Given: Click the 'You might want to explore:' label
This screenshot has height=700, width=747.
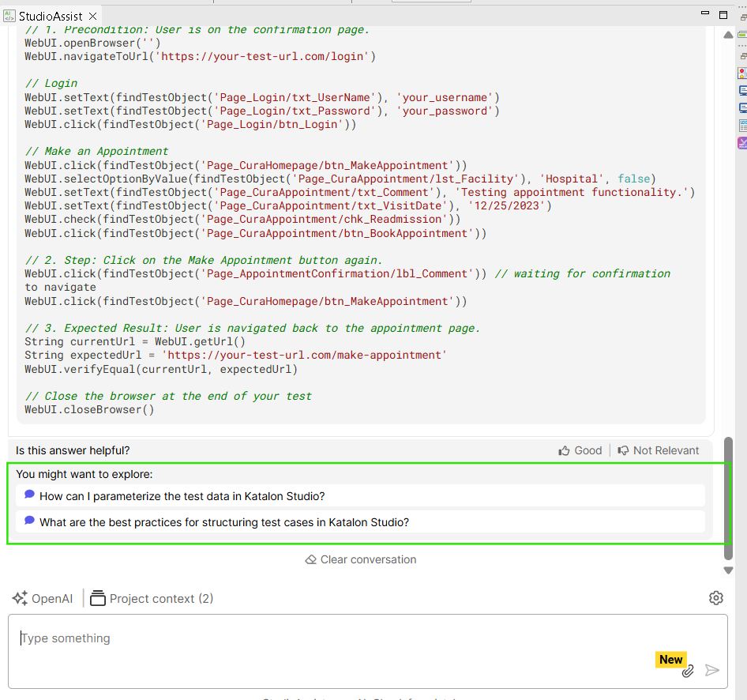Looking at the screenshot, I should (x=84, y=474).
